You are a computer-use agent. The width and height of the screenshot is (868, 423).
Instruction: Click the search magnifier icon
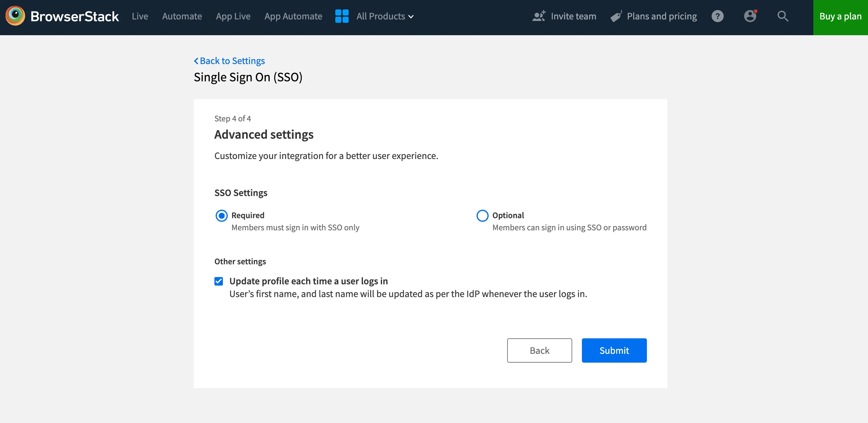point(782,16)
